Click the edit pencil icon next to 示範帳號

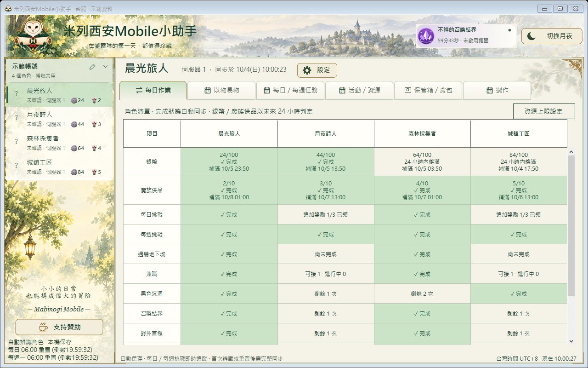[92, 67]
